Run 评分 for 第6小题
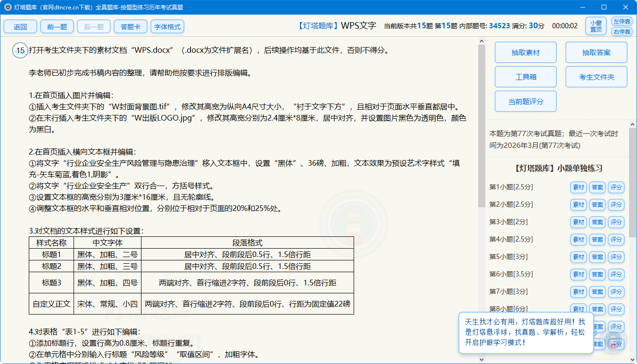 click(x=616, y=275)
